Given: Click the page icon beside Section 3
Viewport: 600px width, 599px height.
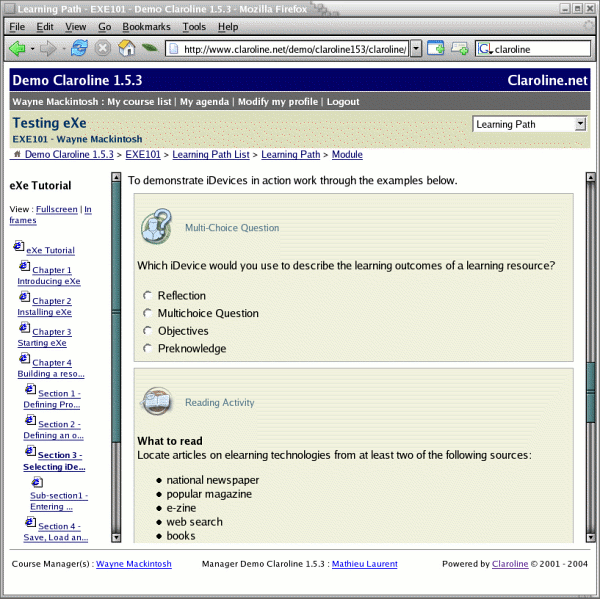Looking at the screenshot, I should click(x=31, y=451).
